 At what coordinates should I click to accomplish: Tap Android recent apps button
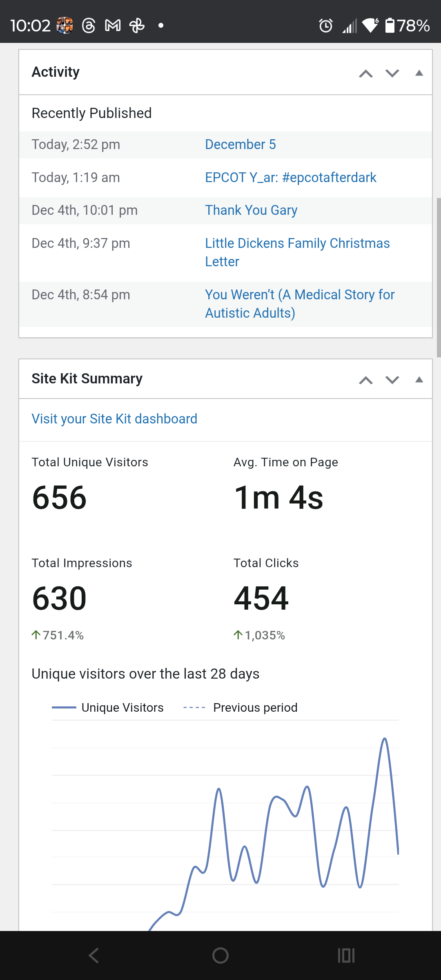(x=346, y=955)
